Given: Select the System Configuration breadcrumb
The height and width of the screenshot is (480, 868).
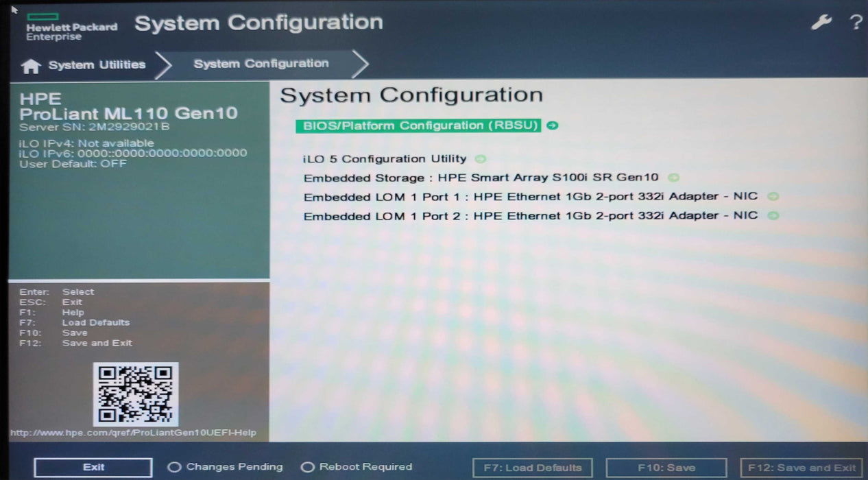Looking at the screenshot, I should click(261, 64).
